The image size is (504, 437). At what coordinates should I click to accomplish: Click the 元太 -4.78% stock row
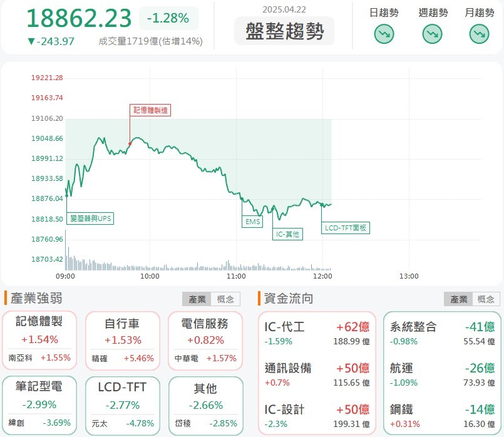(x=123, y=423)
